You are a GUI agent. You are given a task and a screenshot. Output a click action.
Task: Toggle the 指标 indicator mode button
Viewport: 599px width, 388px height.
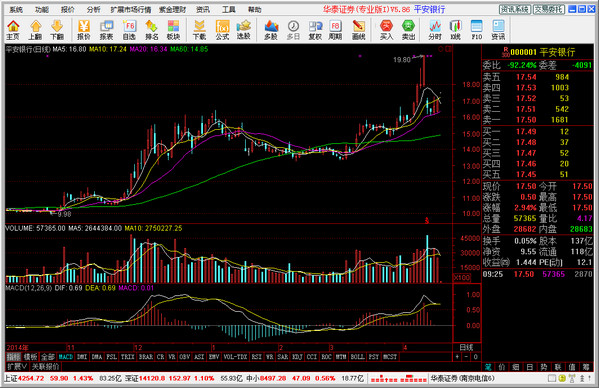(x=13, y=357)
